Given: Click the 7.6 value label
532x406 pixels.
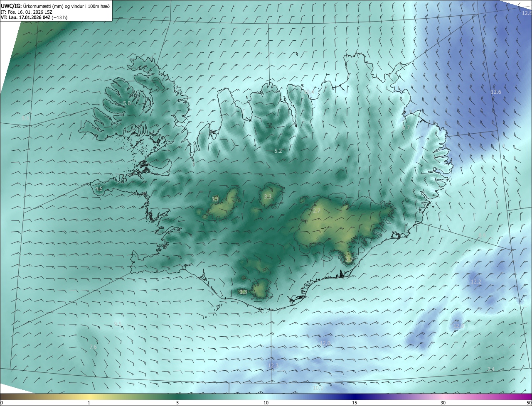Looking at the screenshot, I should click(x=93, y=347).
